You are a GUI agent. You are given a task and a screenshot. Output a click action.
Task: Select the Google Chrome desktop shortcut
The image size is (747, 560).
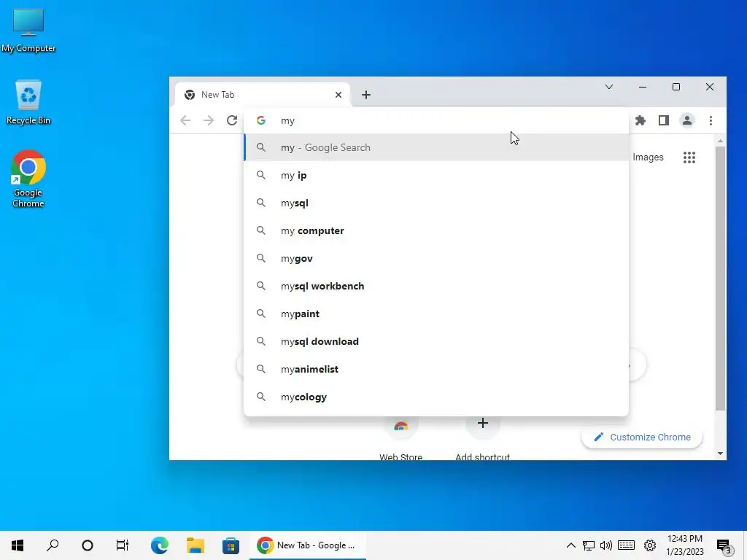(x=28, y=179)
